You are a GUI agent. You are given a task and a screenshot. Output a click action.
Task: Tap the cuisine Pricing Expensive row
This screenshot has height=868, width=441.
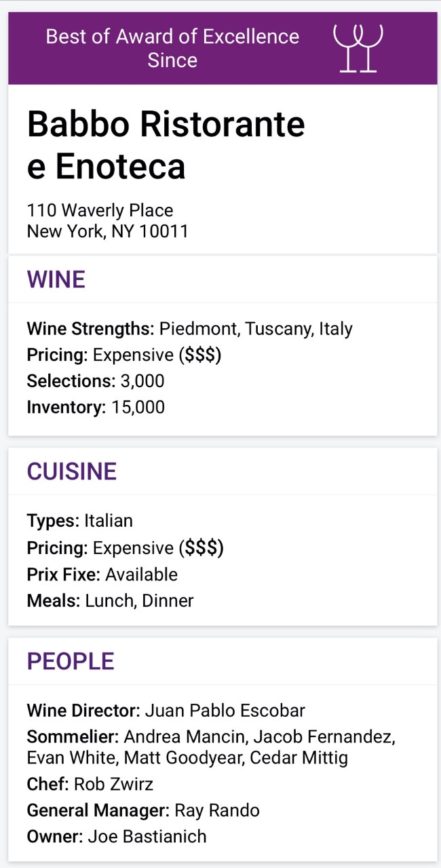(125, 547)
